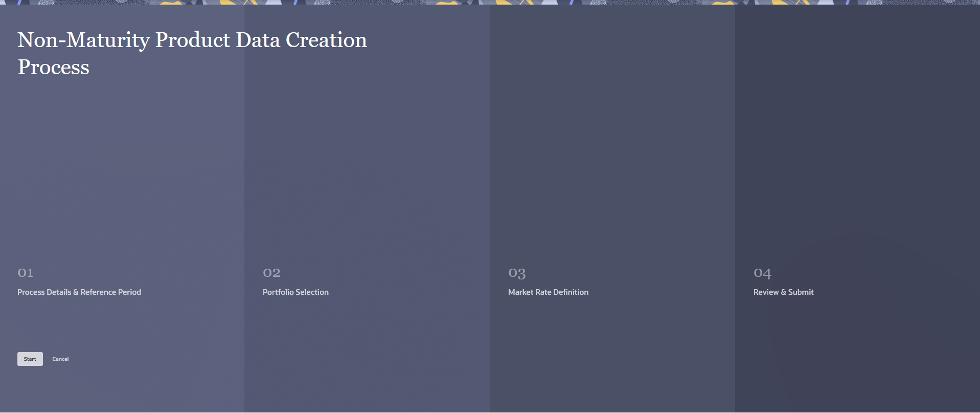Select the Portfolio Selection step label
Screen dimensions: 980x413
[x=295, y=292]
